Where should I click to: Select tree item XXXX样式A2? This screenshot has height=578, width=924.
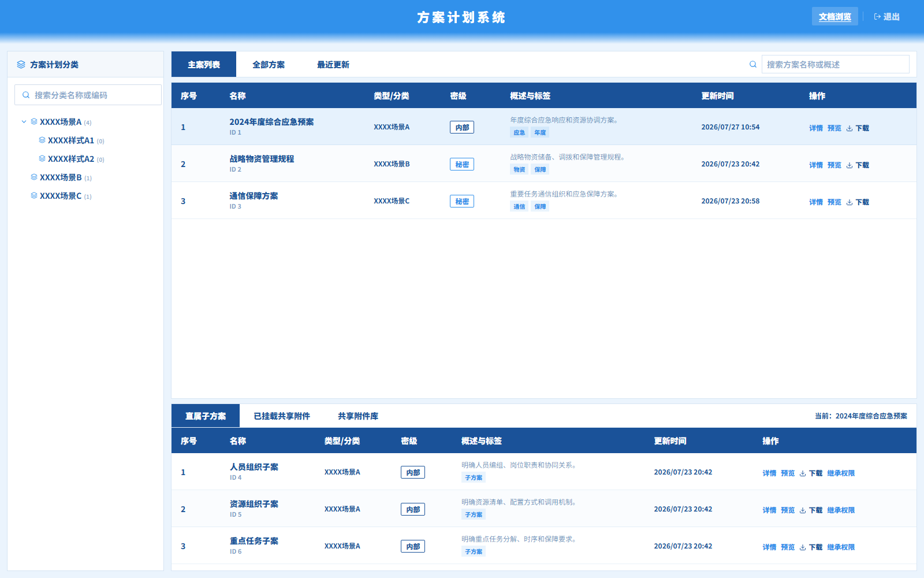(71, 159)
